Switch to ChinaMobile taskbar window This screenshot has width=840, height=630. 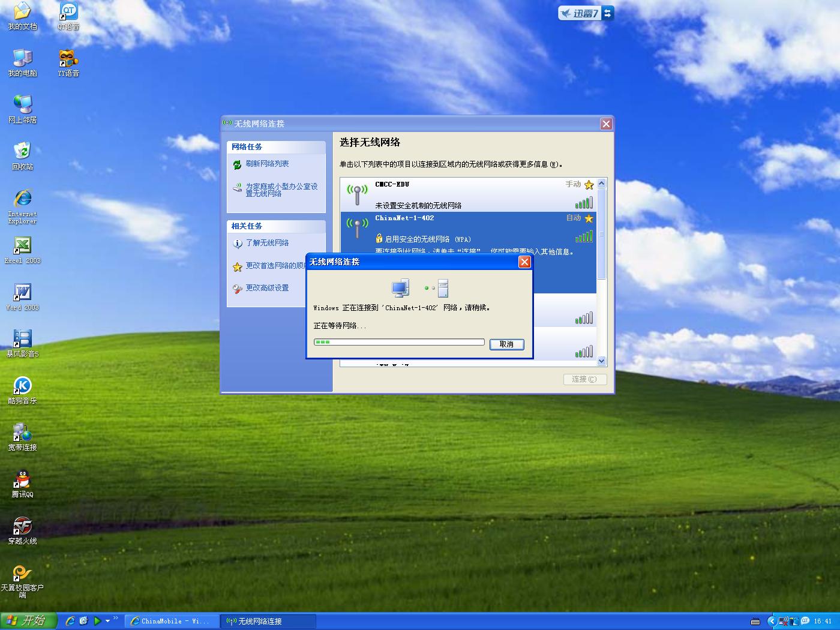(x=171, y=621)
